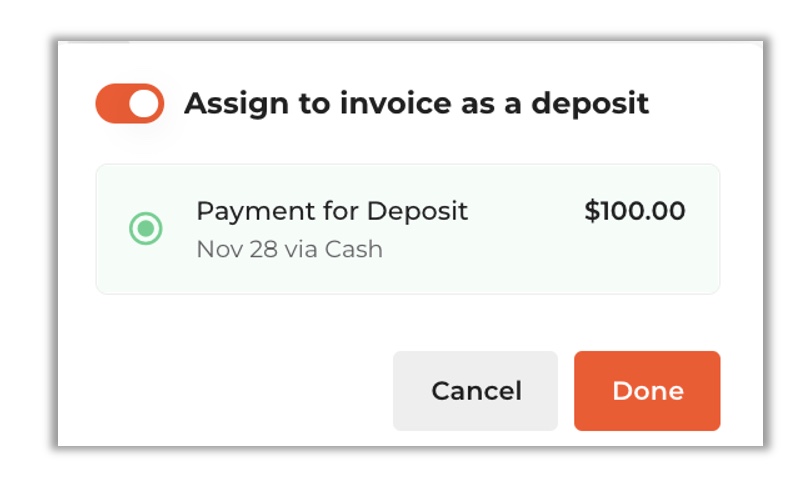Click the word Cash in the payment details
Screen dimensions: 794x494
pos(353,249)
